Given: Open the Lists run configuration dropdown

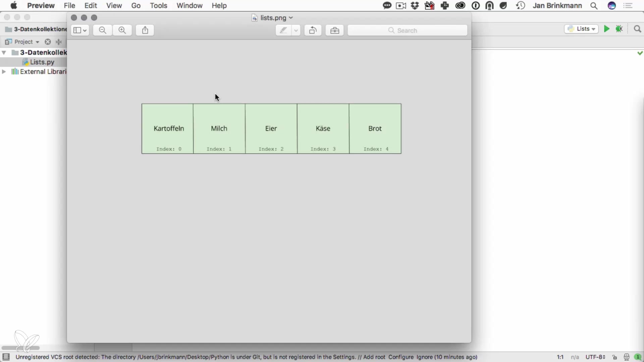Looking at the screenshot, I should [581, 29].
